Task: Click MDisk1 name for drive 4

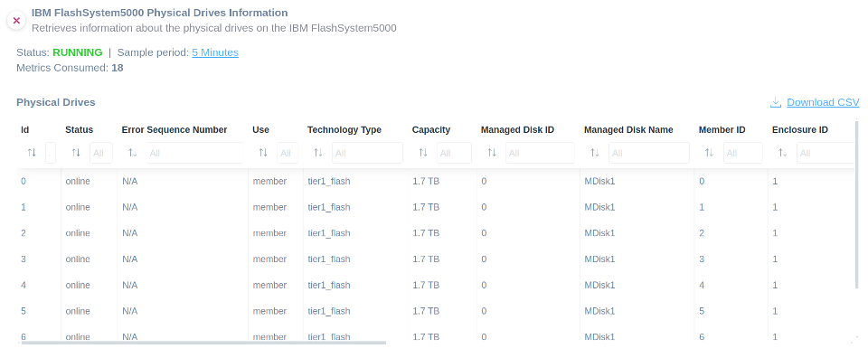Action: pyautogui.click(x=599, y=285)
